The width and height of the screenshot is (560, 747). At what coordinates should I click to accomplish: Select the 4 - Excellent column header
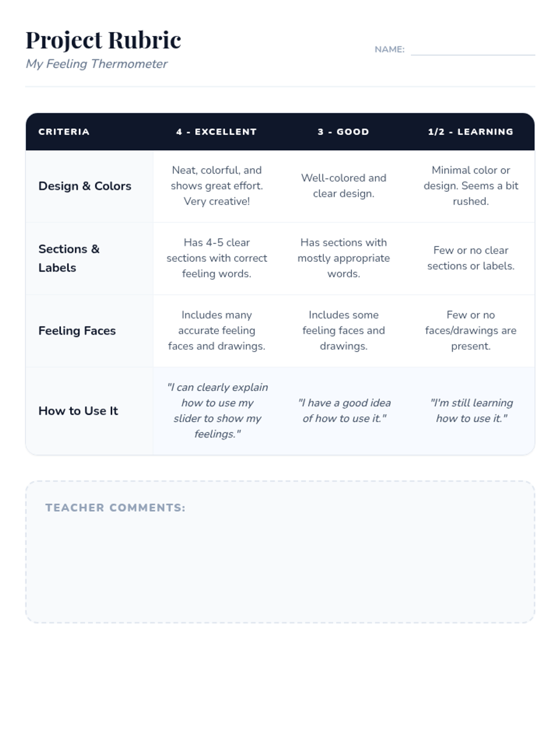click(x=217, y=132)
